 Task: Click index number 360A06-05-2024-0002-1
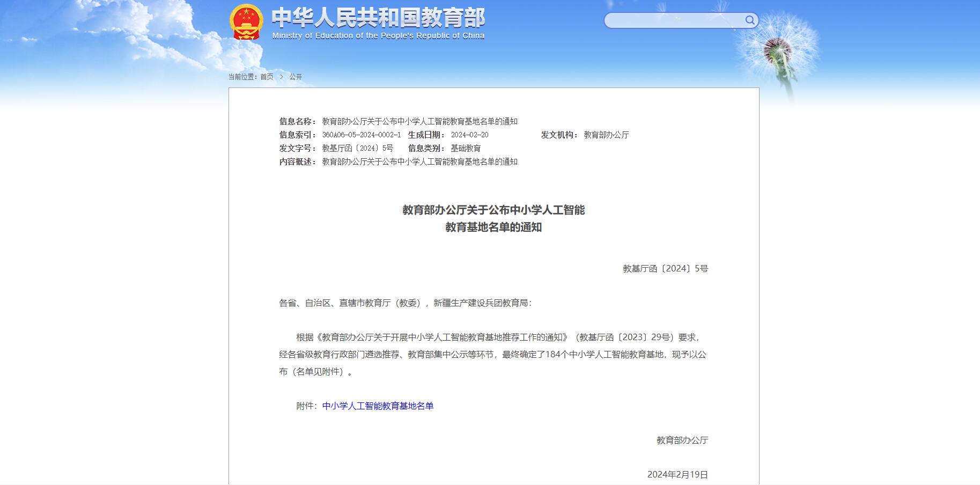coord(361,135)
